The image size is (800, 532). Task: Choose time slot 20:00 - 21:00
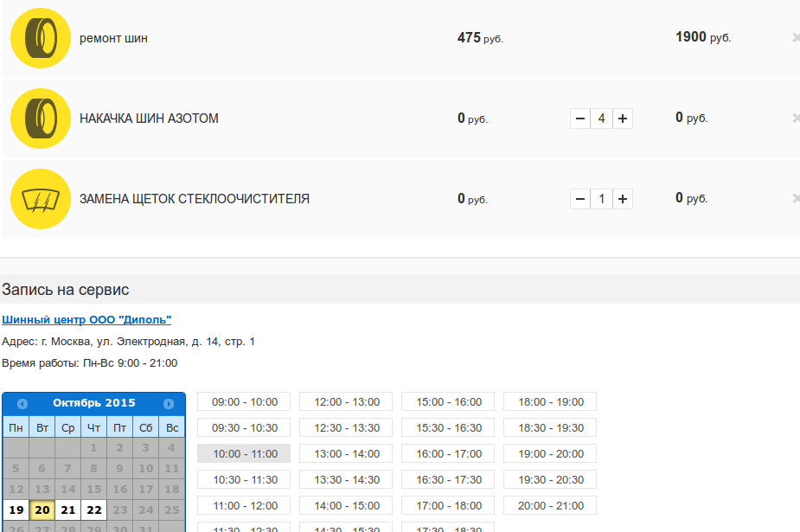point(550,506)
